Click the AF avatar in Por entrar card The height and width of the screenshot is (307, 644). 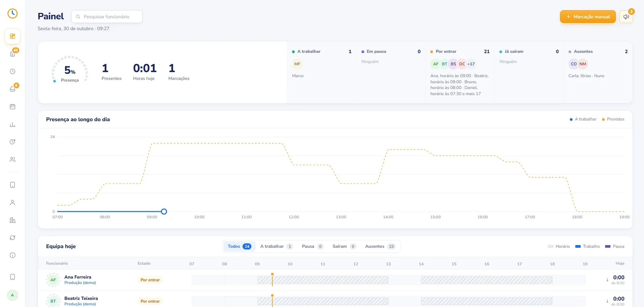pos(436,64)
